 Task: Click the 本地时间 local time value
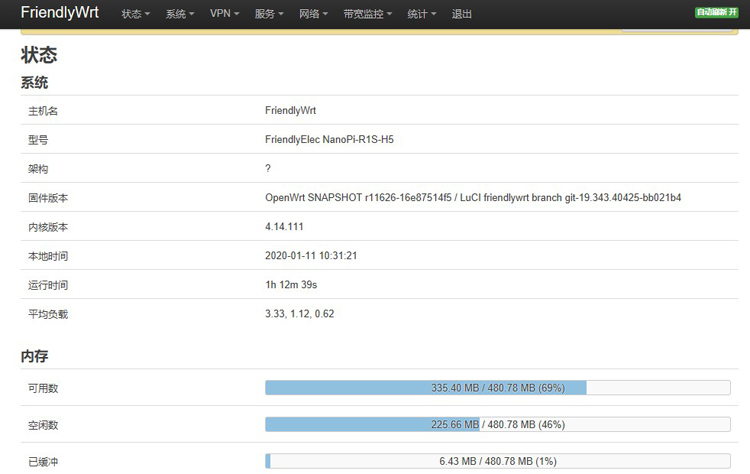point(311,256)
